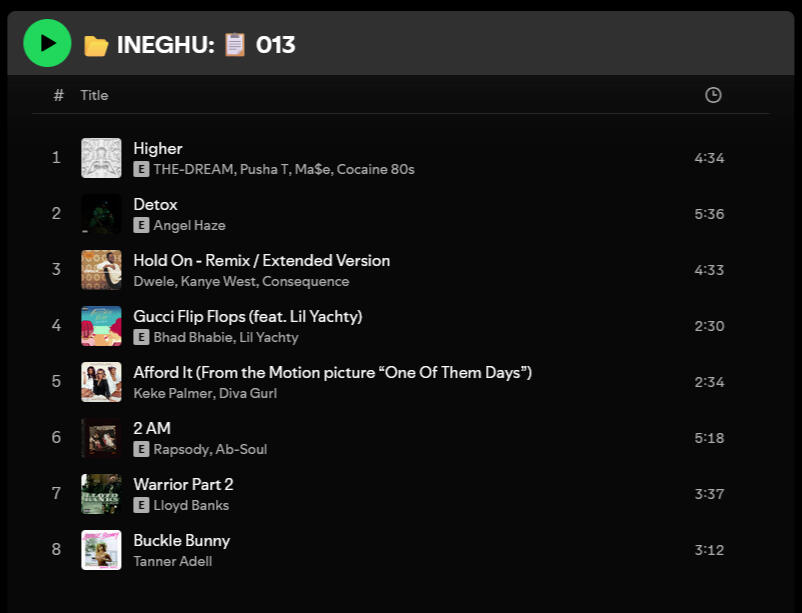Open artist Angel Haze

coord(189,226)
